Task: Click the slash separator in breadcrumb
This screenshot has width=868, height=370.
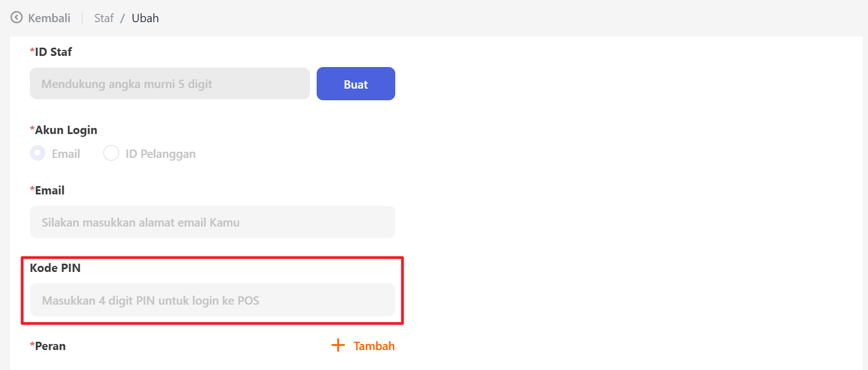Action: (122, 18)
